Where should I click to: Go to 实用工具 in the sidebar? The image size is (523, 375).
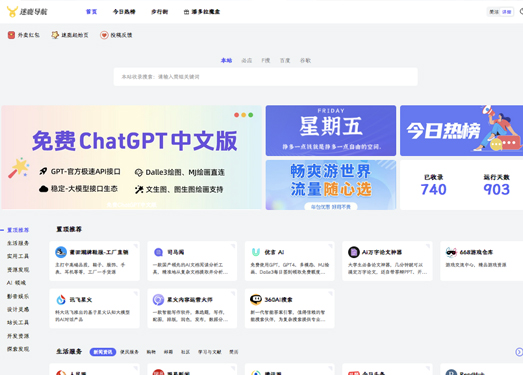18,256
